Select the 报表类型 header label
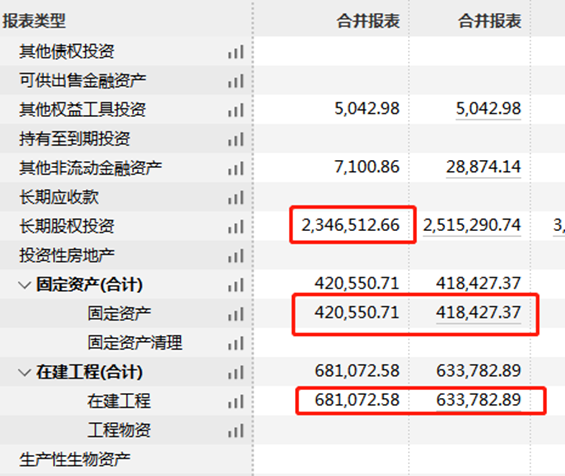 (34, 21)
